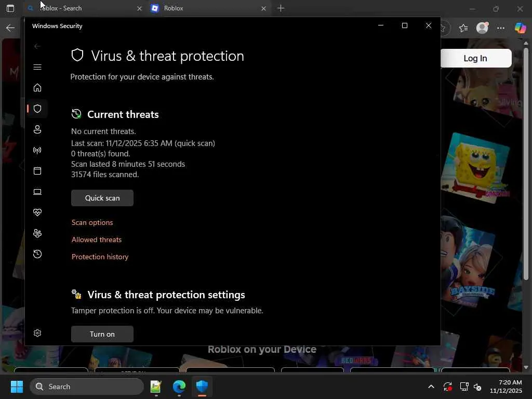532x399 pixels.
Task: Open a new browser tab
Action: pos(281,8)
